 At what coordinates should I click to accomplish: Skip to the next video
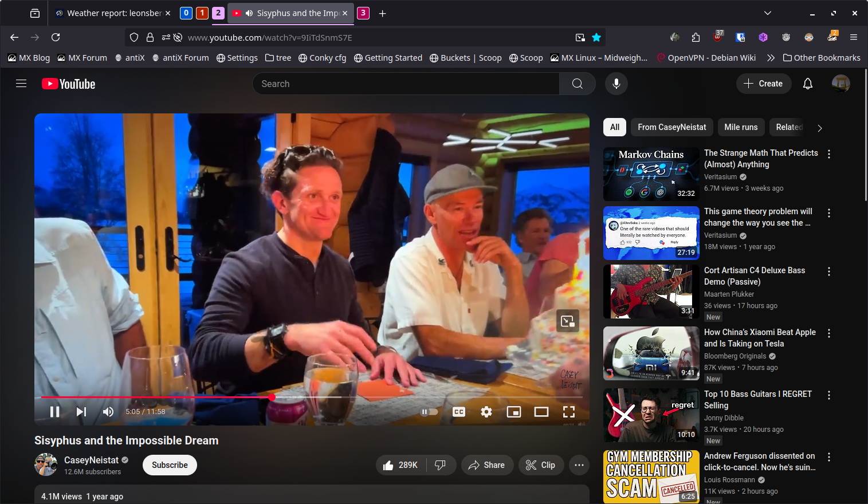[x=81, y=412]
